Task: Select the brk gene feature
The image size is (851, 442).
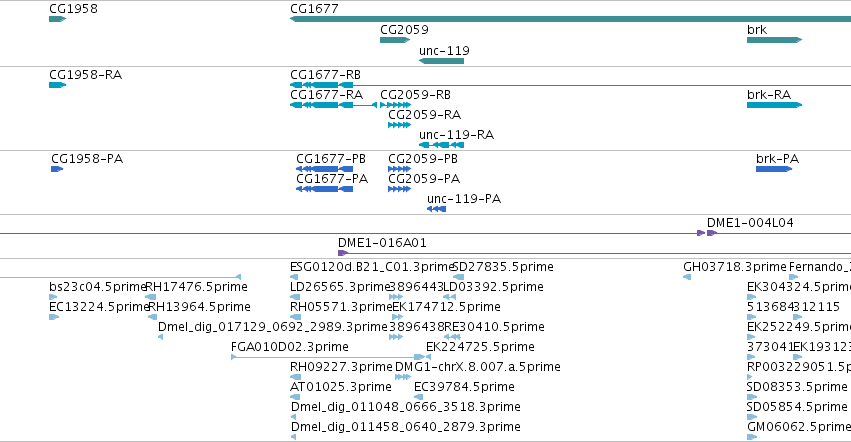Action: click(774, 40)
